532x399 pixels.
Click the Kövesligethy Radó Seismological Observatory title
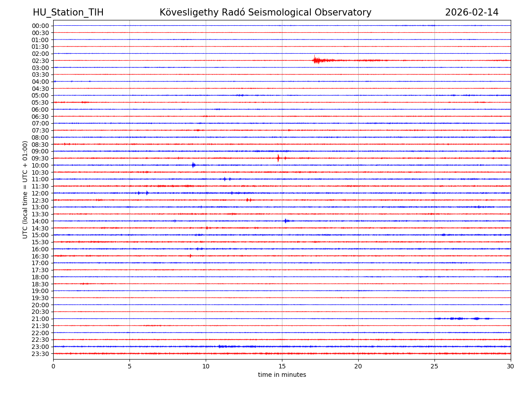tap(265, 12)
